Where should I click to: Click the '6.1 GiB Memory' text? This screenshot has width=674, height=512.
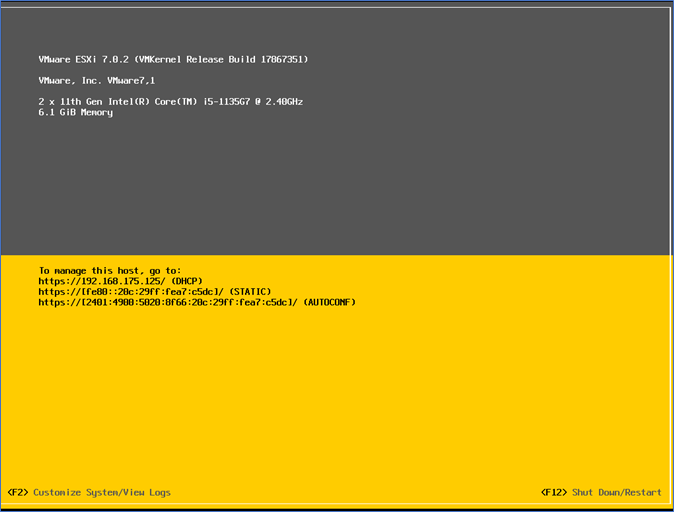coord(76,112)
